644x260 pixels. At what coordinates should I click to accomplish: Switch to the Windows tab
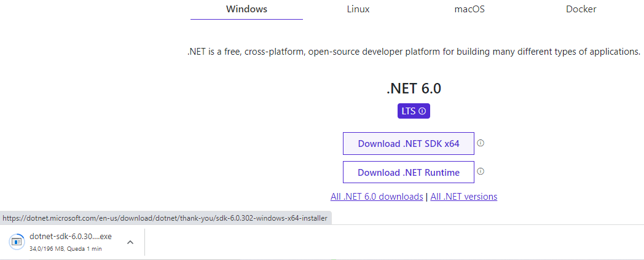tap(246, 9)
